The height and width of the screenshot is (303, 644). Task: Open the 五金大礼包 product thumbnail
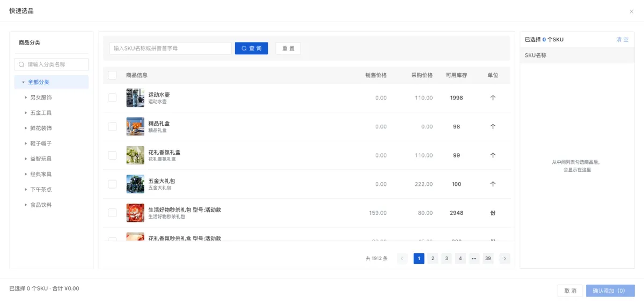pyautogui.click(x=135, y=184)
